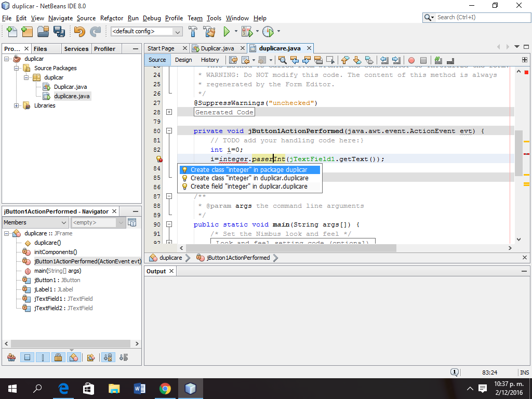
Task: Switch to History view
Action: tap(210, 60)
